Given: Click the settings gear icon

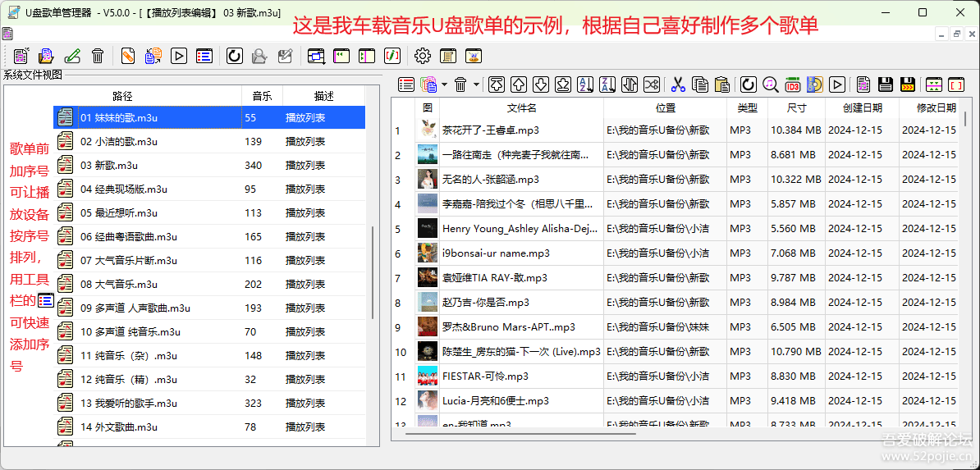Looking at the screenshot, I should (x=424, y=56).
